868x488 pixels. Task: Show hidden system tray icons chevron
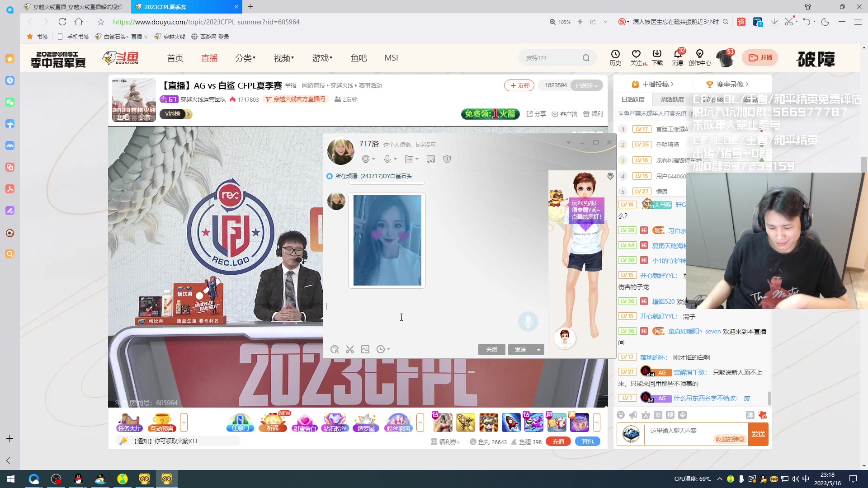coord(719,479)
